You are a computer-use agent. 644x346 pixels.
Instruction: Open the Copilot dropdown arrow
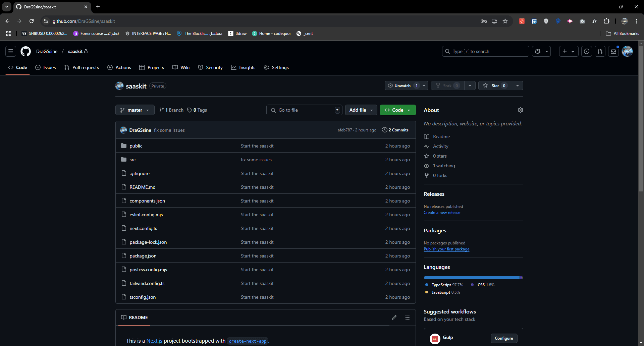(547, 51)
